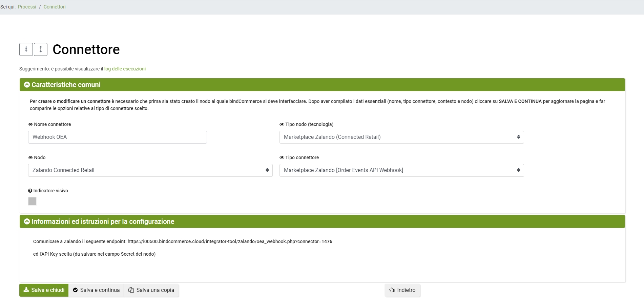Collapse the Caratteristiche comuni section

click(27, 85)
